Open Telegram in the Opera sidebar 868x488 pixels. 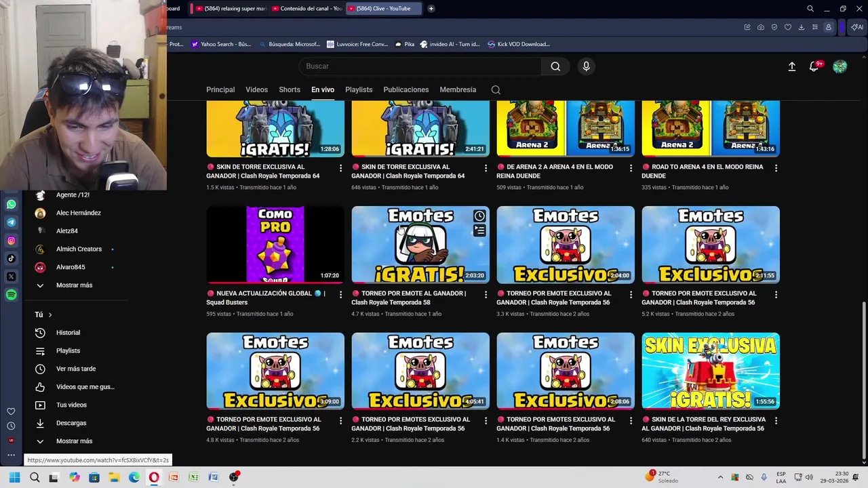pyautogui.click(x=11, y=222)
